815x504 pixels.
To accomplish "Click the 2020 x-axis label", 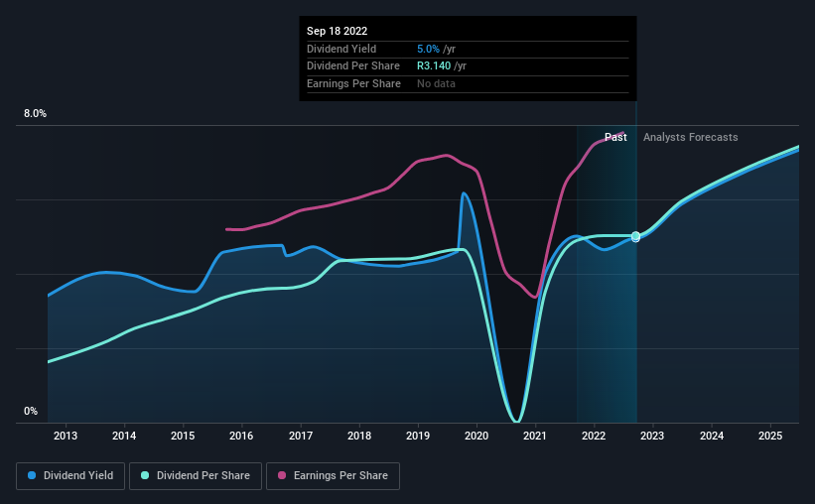I will pyautogui.click(x=476, y=436).
